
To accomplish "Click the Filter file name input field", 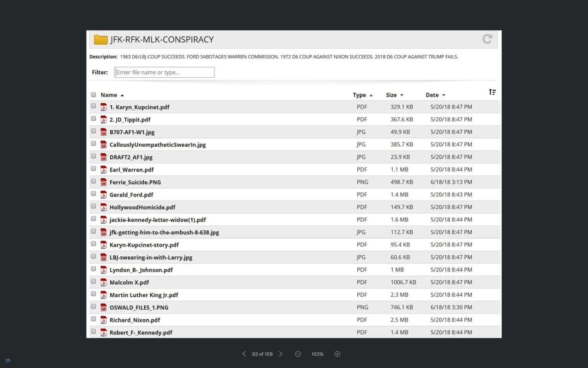I will tap(164, 72).
